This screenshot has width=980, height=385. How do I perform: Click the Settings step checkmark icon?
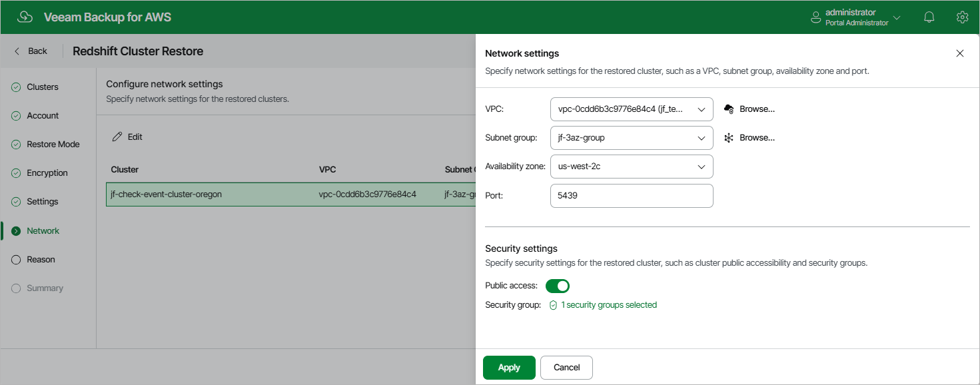[x=16, y=202]
